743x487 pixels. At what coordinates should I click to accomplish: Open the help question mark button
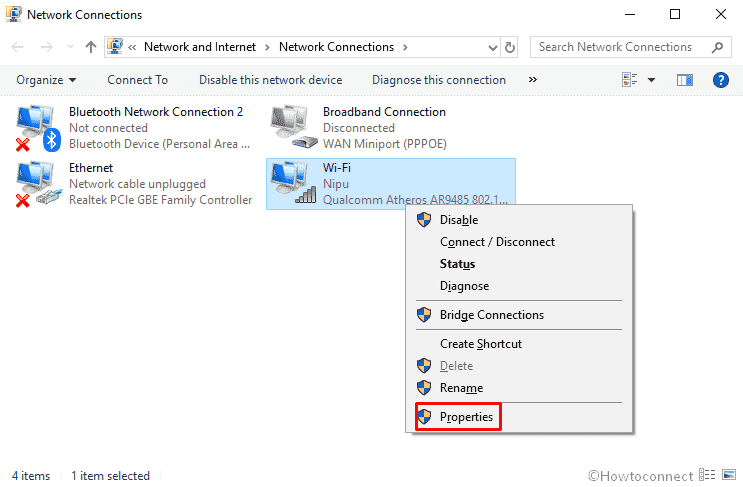tap(720, 80)
